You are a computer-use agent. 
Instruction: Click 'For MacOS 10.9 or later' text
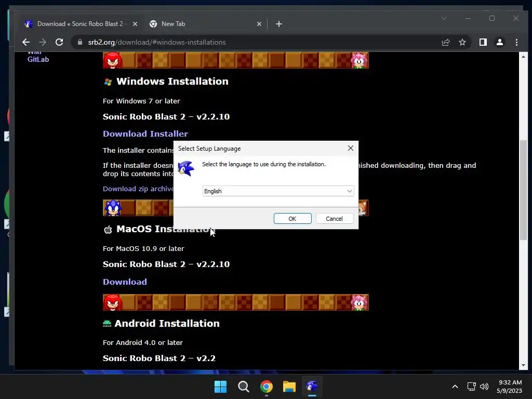coord(143,249)
